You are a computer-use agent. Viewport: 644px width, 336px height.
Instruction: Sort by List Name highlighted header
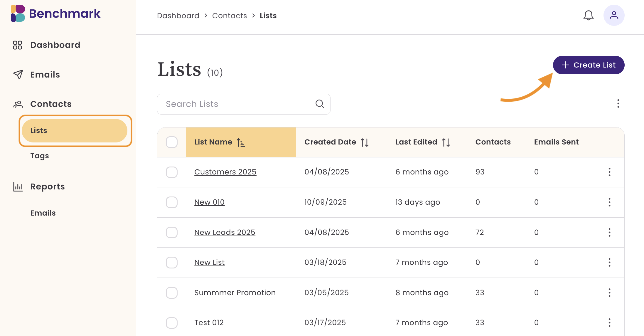tap(241, 142)
